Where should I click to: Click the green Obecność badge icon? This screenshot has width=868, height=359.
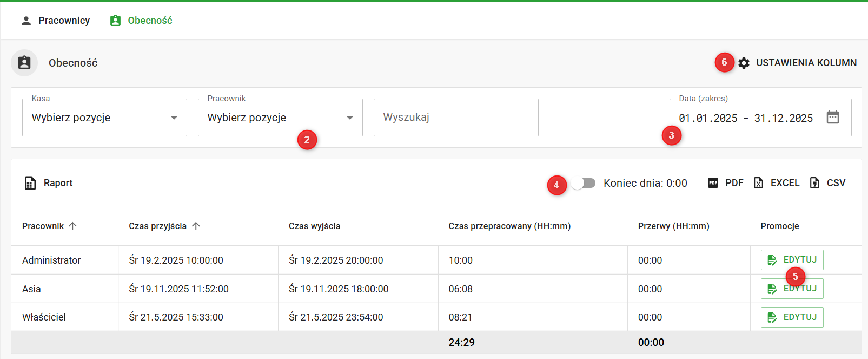click(x=115, y=21)
